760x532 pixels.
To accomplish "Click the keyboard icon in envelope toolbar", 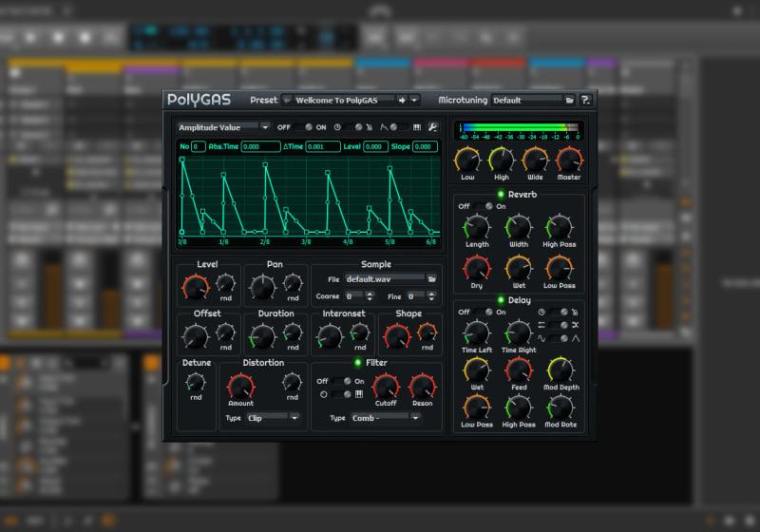I will tap(417, 127).
